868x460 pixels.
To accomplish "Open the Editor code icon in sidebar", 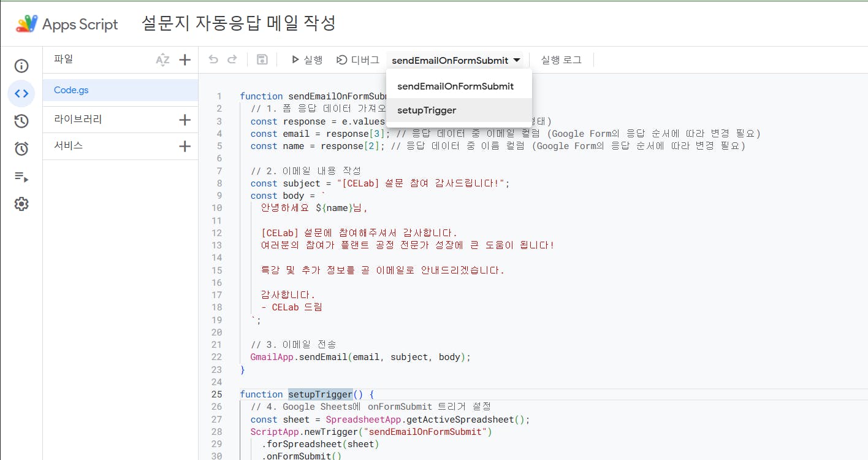I will pos(21,93).
